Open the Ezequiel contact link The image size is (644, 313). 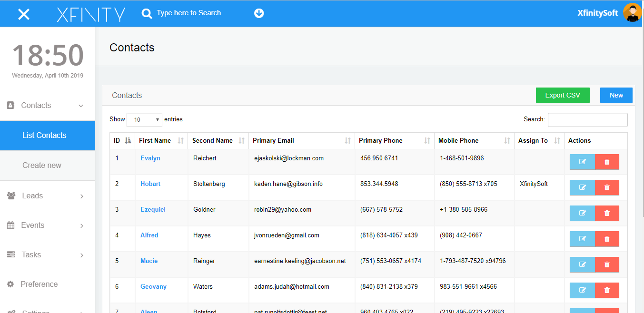point(153,210)
